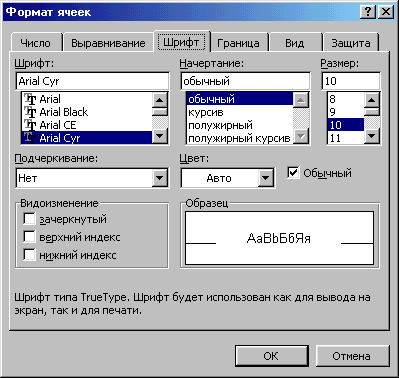Select Arial Cyr in the font list
This screenshot has height=378, width=399.
tap(87, 138)
